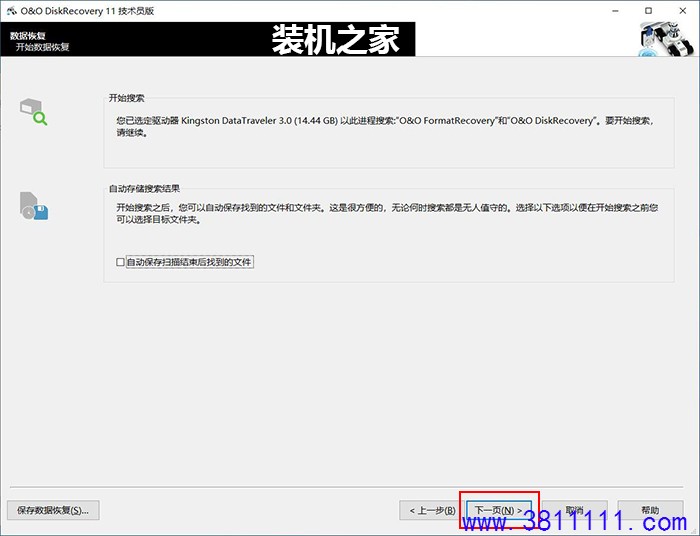Click the 自动存储搜索结果 group label

[144, 189]
